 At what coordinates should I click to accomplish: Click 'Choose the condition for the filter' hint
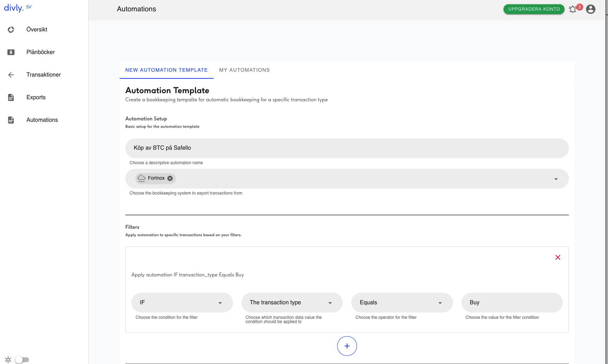coord(167,317)
